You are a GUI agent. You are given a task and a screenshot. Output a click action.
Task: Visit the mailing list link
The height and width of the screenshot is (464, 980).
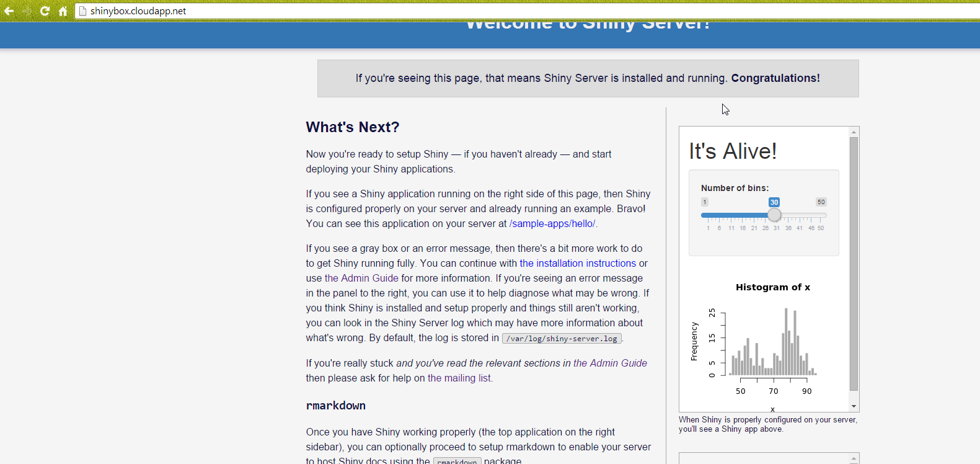click(459, 378)
